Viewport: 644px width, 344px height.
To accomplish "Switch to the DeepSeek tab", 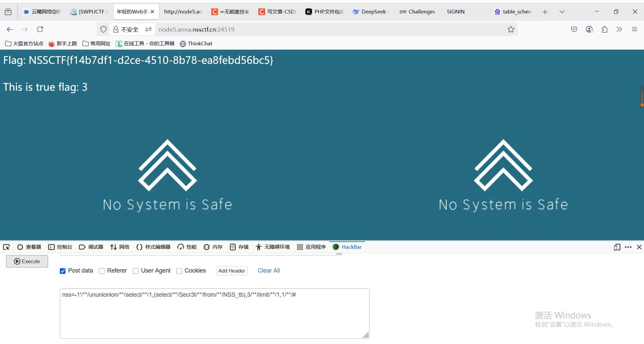I will point(371,12).
